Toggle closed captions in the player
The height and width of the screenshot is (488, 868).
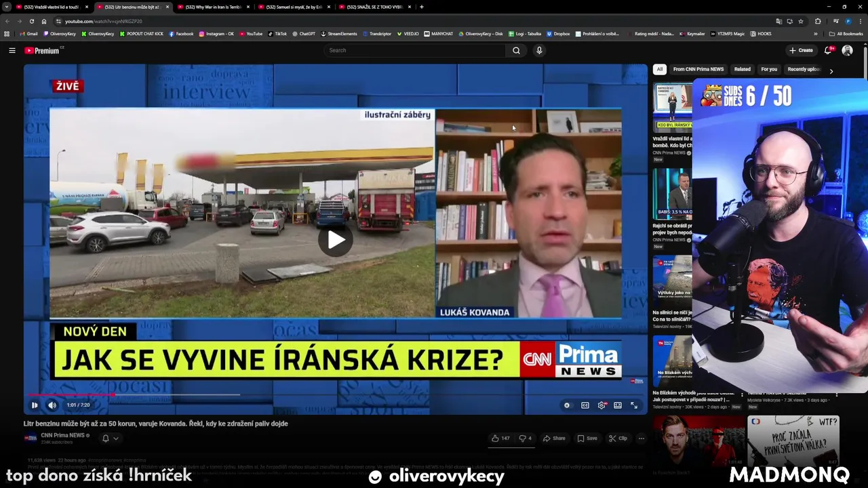(x=585, y=405)
